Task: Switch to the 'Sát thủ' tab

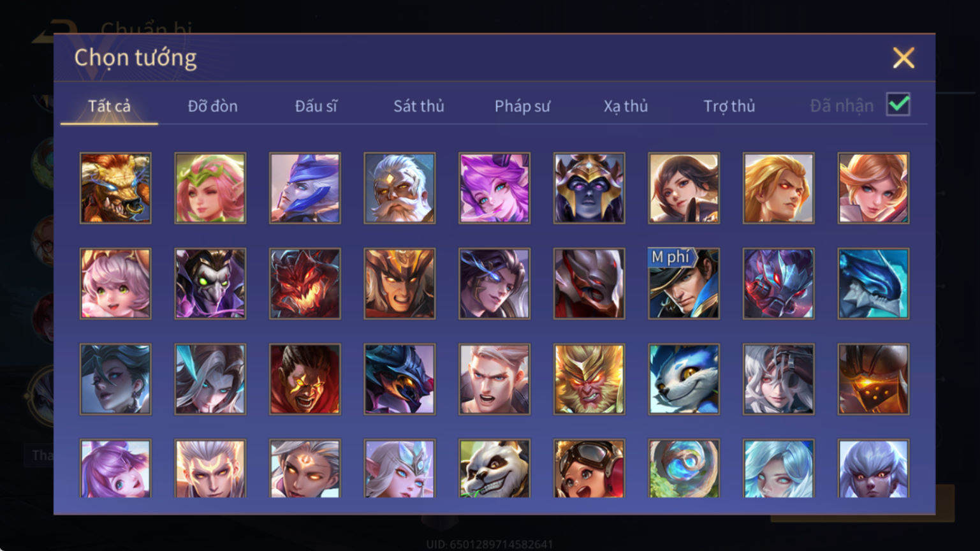Action: tap(419, 106)
